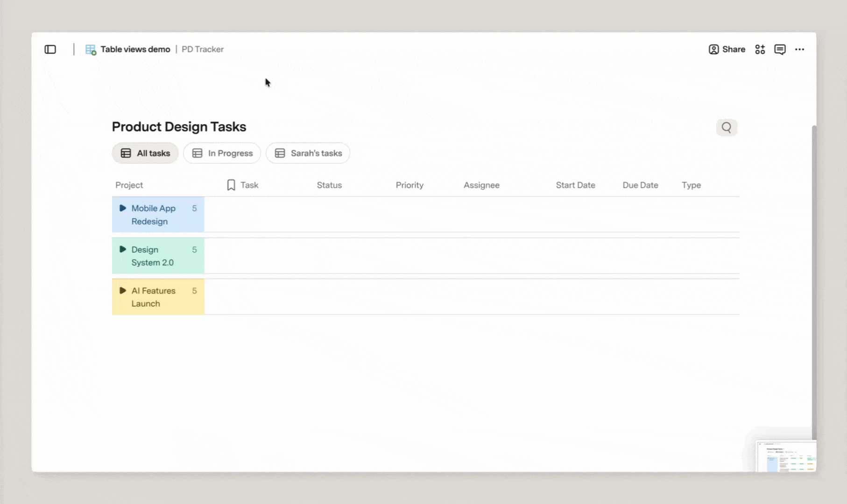Click the Assignee column header
Image resolution: width=847 pixels, height=504 pixels.
[x=481, y=185]
